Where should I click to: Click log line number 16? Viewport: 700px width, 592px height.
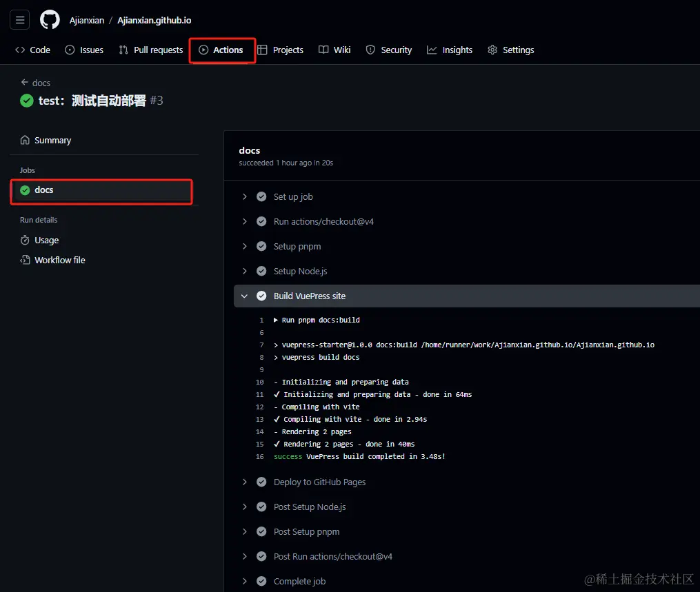tap(260, 457)
